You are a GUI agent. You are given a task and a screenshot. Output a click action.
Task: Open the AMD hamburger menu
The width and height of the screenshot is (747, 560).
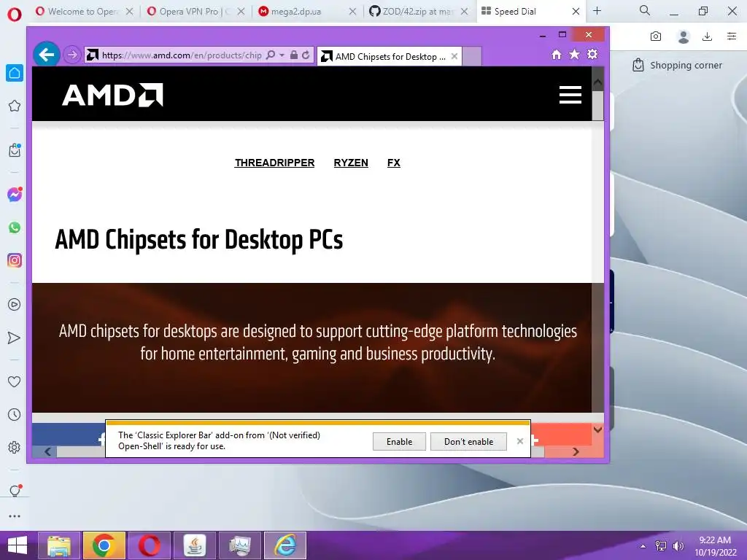(x=570, y=95)
